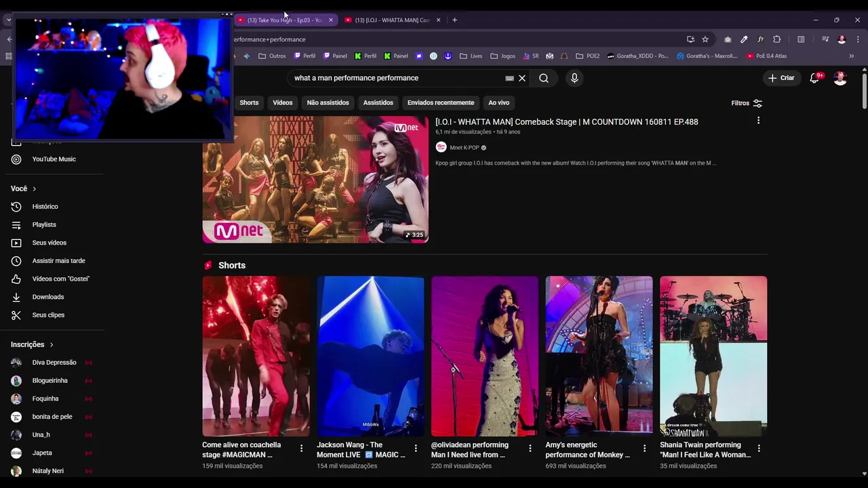Close the Take You High tab
868x488 pixels.
click(331, 20)
